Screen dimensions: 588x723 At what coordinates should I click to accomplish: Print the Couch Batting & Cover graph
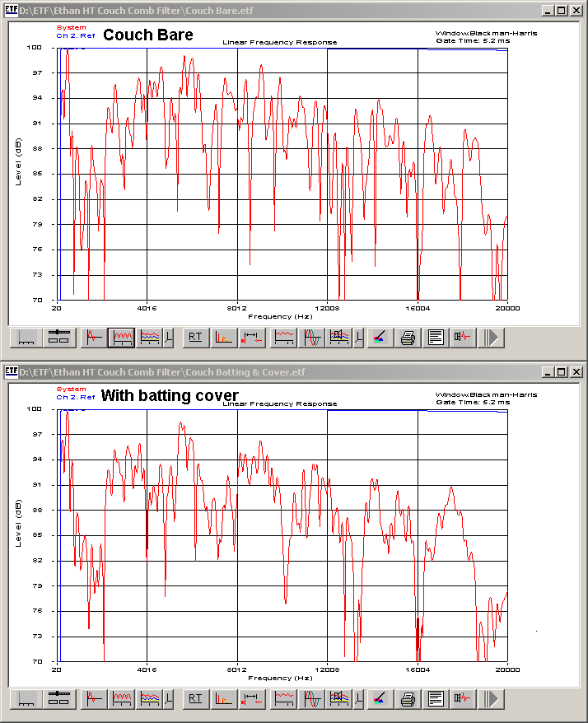point(408,699)
